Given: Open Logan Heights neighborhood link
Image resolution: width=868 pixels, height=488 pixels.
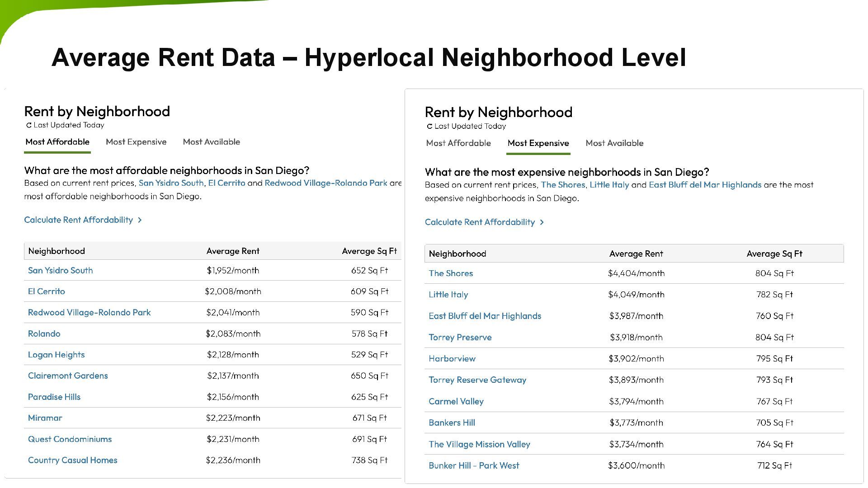Looking at the screenshot, I should pyautogui.click(x=56, y=355).
